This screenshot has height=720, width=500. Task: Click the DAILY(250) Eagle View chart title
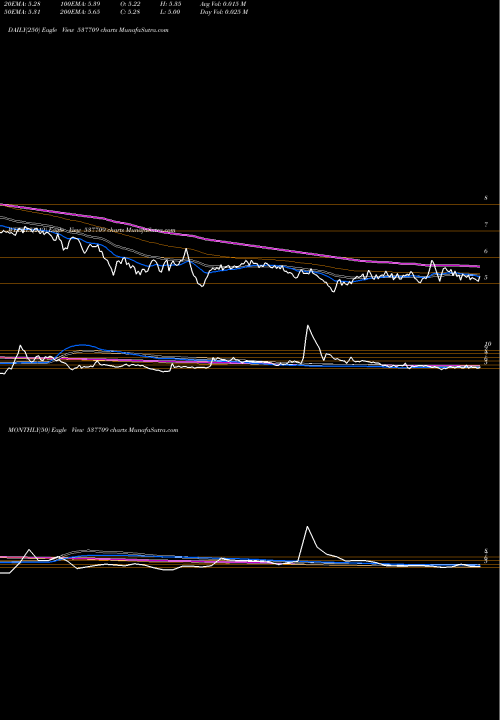(88, 30)
